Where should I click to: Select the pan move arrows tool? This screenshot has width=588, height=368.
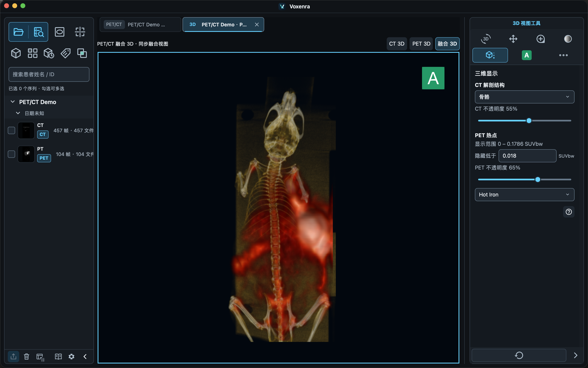click(513, 39)
